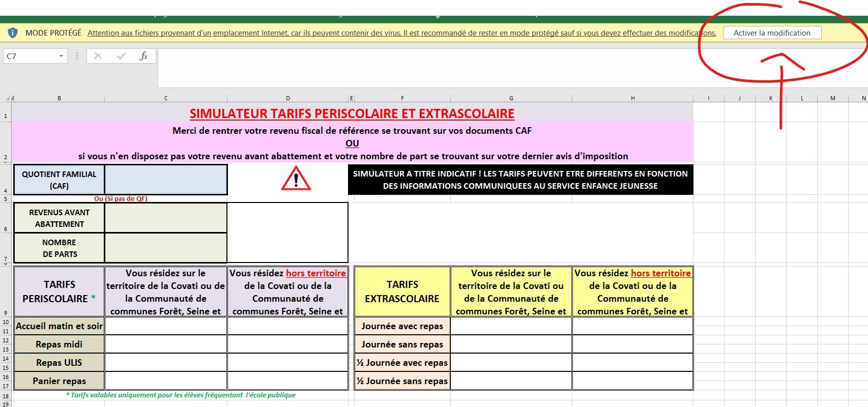The height and width of the screenshot is (407, 868).
Task: Select column C header
Action: tap(166, 98)
